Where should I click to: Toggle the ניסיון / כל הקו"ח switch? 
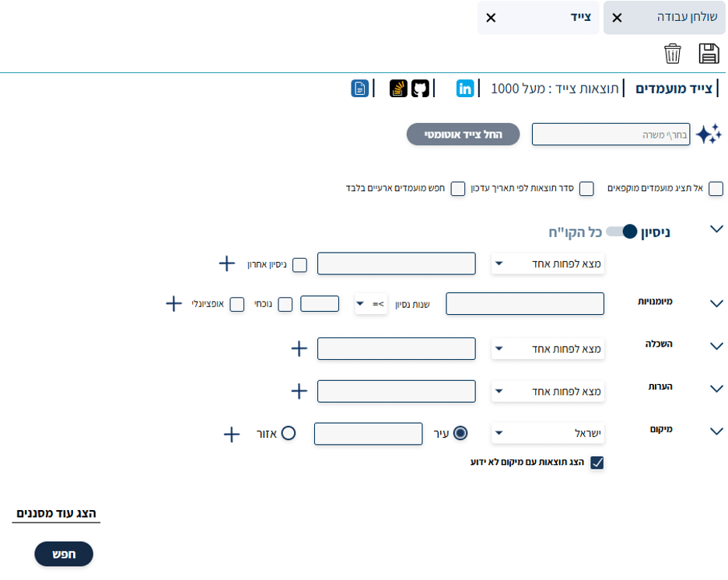click(x=622, y=232)
